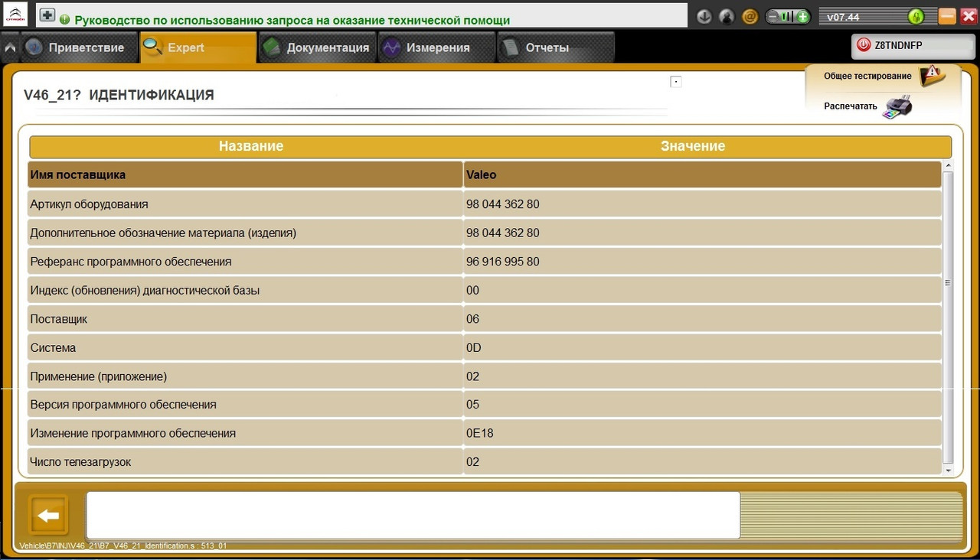Viewport: 980px width, 560px height.
Task: Select the Артикул оборудования row
Action: point(485,204)
